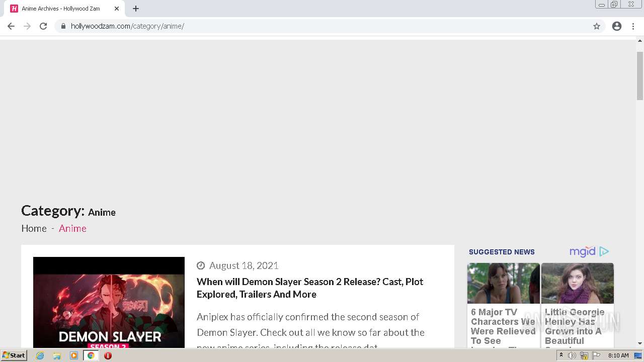The height and width of the screenshot is (362, 644).
Task: Click the mgid ad choices triangle icon
Action: click(x=604, y=251)
